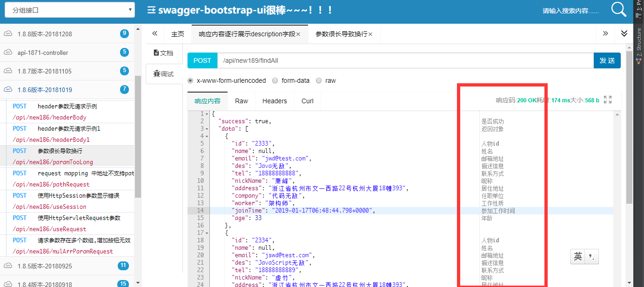Close the 参数很长导致换行 tab

click(x=370, y=34)
